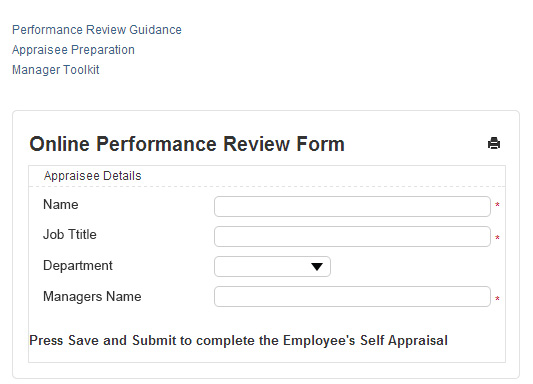
Task: Click into the Job Ttitle text field
Action: pyautogui.click(x=352, y=236)
